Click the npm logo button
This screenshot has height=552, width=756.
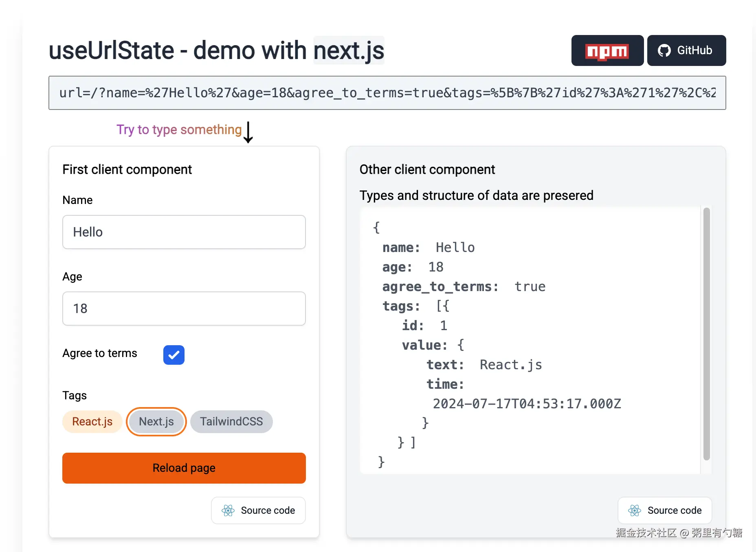(x=607, y=51)
